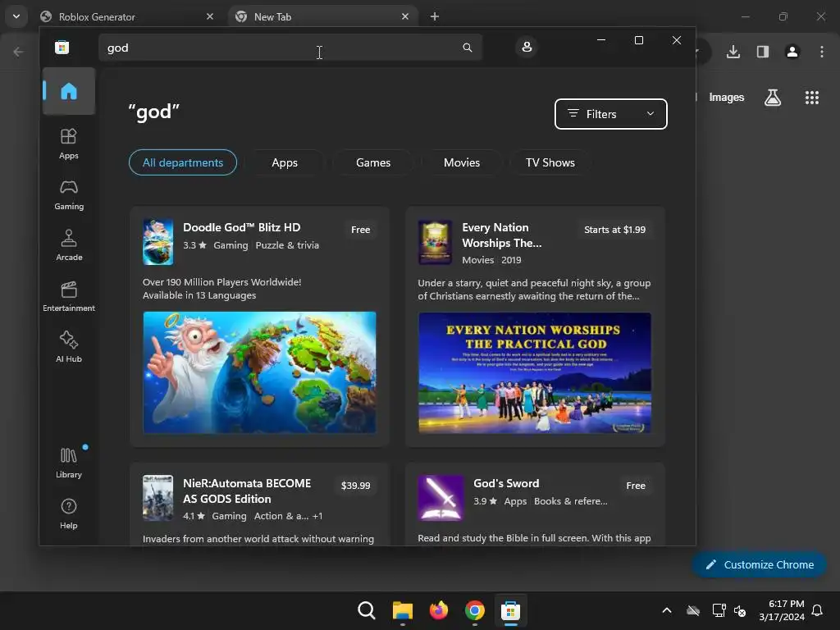The width and height of the screenshot is (840, 630).
Task: Open the taskbar clock showing 6:17 PM
Action: [782, 610]
